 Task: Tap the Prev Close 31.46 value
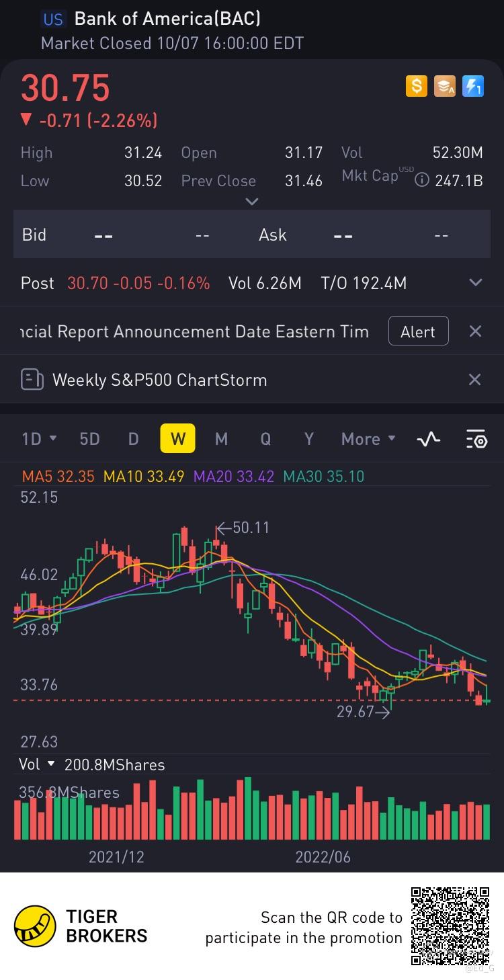[304, 181]
